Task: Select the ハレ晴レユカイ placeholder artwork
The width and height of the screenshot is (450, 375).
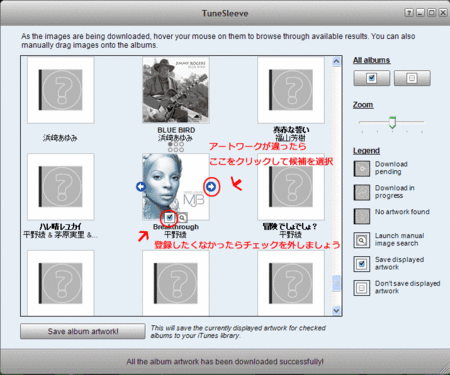Action: (x=61, y=187)
